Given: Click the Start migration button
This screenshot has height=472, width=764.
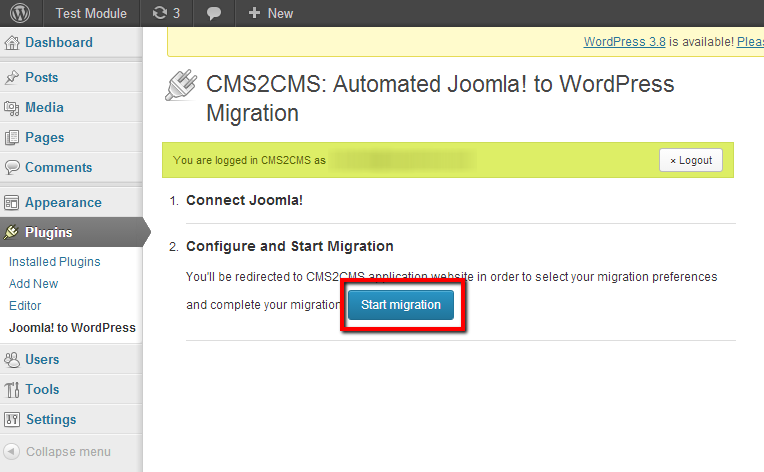Looking at the screenshot, I should 401,305.
